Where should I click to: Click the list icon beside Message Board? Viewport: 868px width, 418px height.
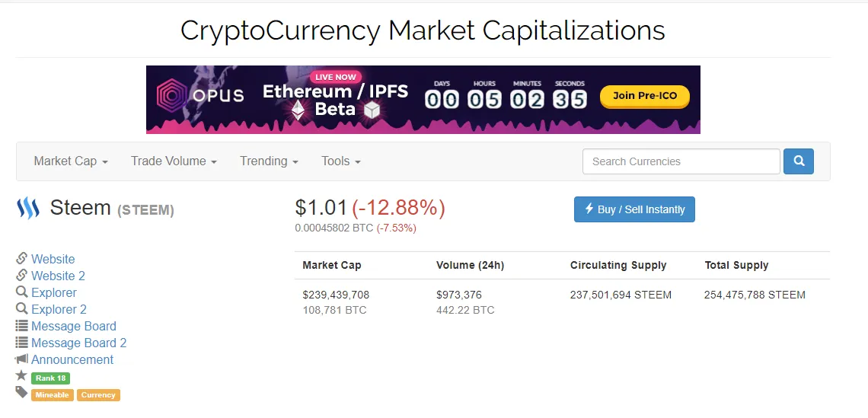pos(21,326)
